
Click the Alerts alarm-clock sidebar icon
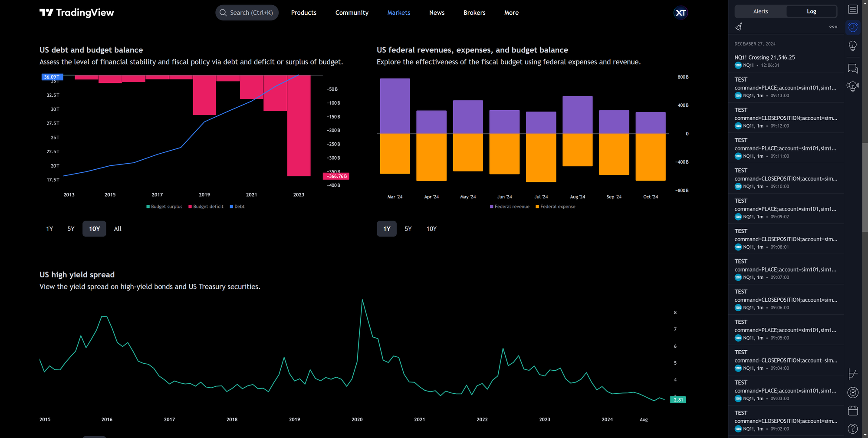point(853,27)
